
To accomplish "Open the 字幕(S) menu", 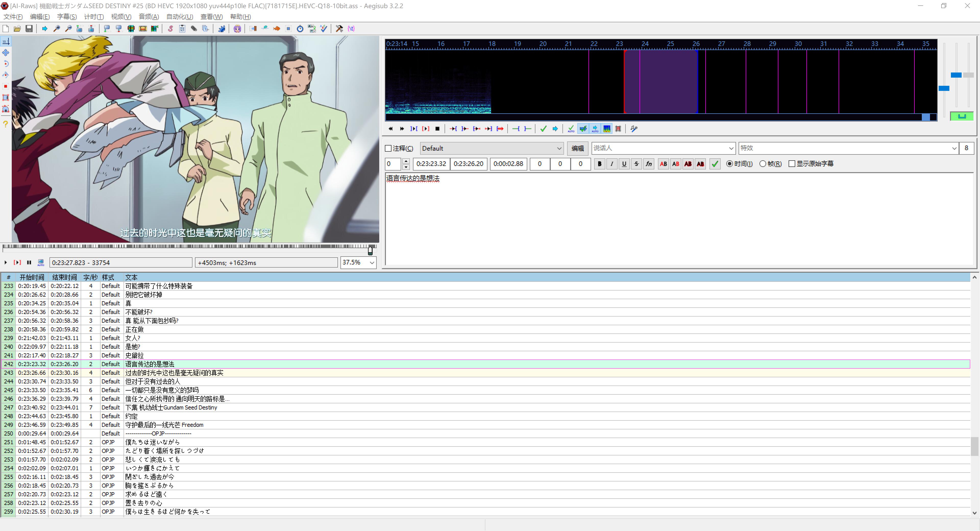I will (67, 17).
